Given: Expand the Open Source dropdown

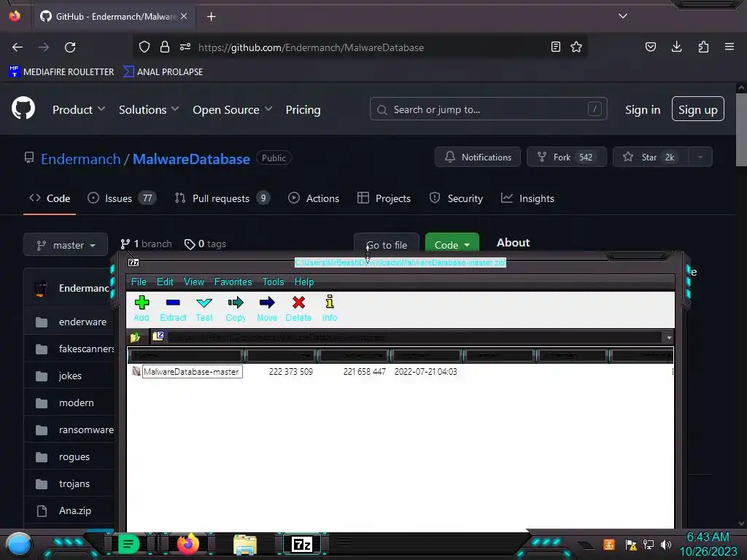Looking at the screenshot, I should click(233, 109).
